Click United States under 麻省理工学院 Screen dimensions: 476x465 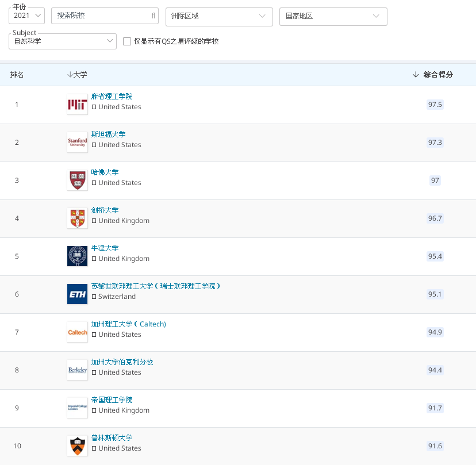click(x=120, y=107)
